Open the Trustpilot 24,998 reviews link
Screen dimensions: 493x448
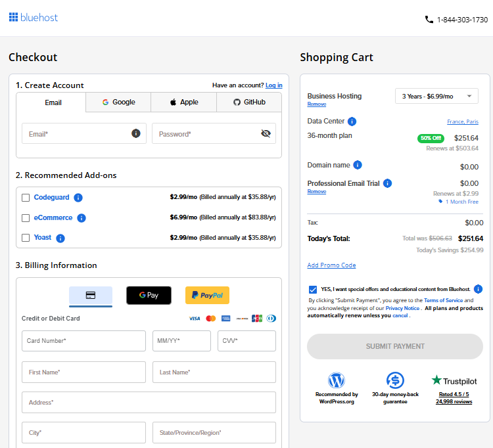click(454, 401)
